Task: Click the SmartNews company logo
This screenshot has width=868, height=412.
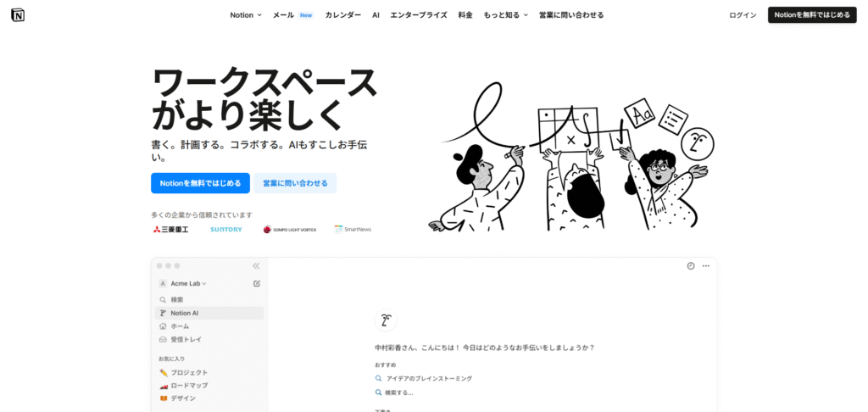Action: point(353,229)
